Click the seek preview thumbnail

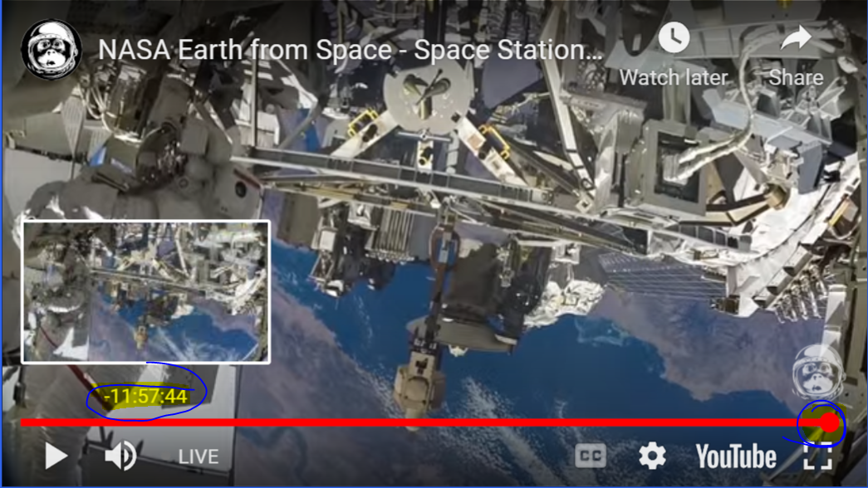tap(146, 291)
